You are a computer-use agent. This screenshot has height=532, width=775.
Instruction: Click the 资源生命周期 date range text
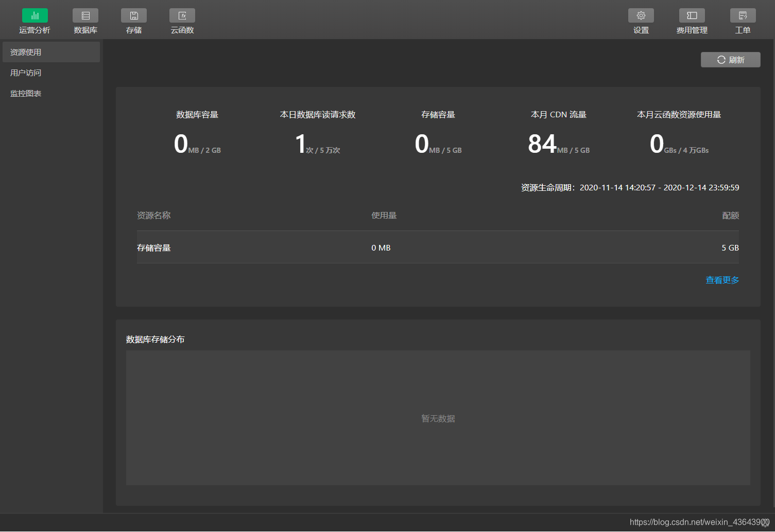click(630, 188)
